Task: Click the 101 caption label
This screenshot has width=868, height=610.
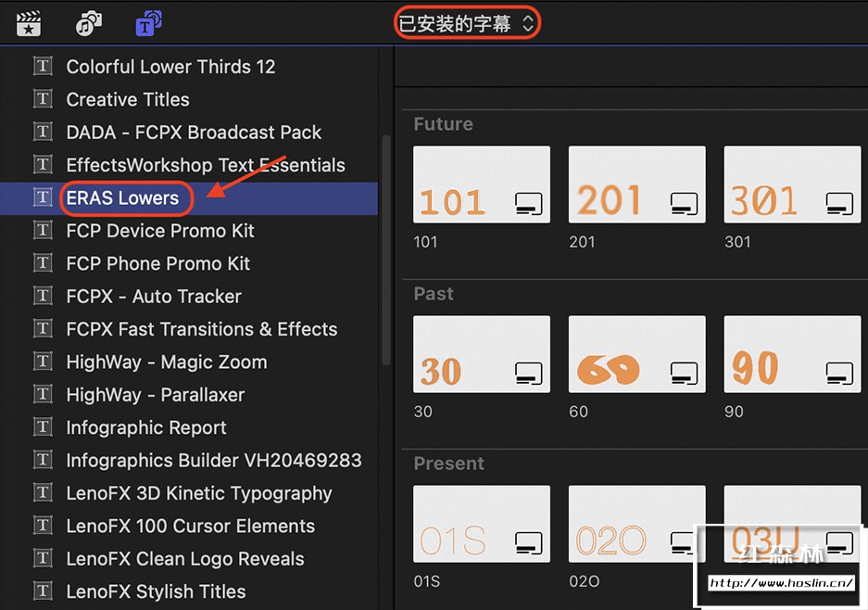Action: (426, 242)
